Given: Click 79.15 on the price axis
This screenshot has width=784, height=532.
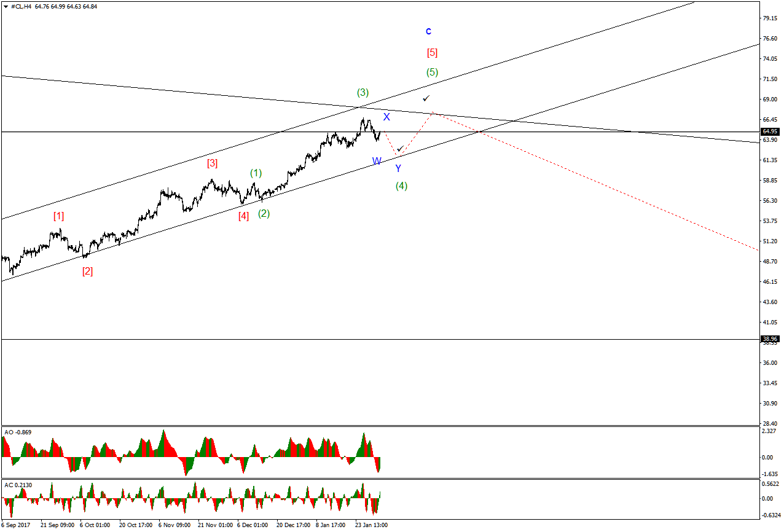Looking at the screenshot, I should coord(770,18).
